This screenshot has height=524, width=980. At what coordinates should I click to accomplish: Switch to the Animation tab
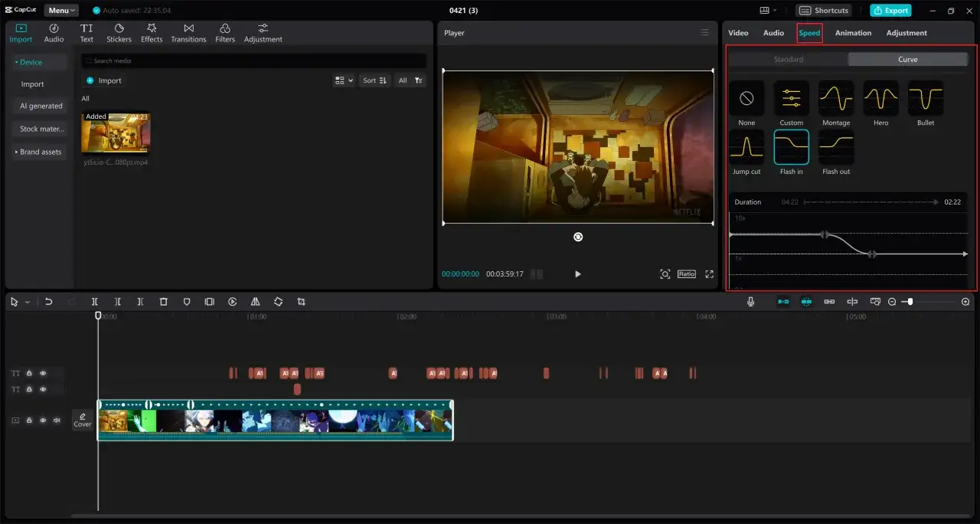853,33
